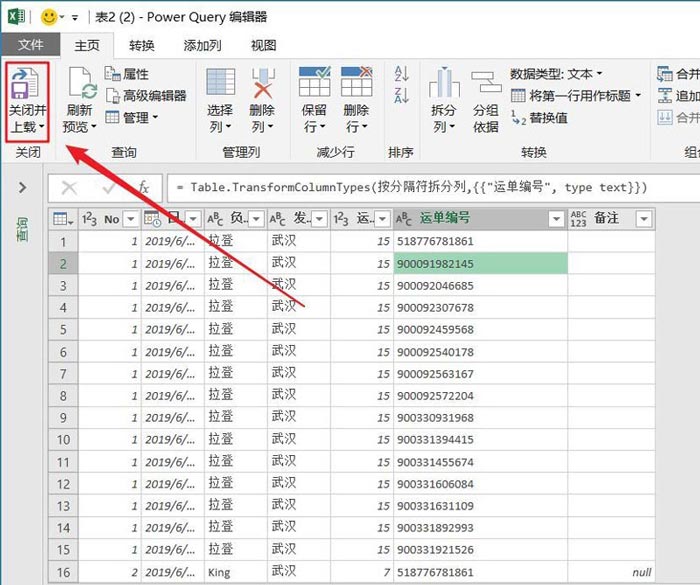Click the date/time type icon in column header
Viewport: 700px width, 585px height.
[152, 219]
